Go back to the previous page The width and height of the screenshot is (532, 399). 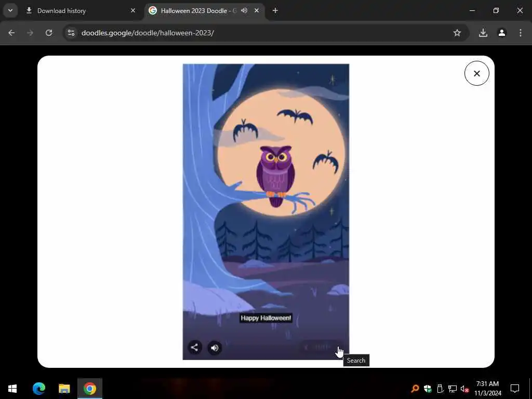pyautogui.click(x=11, y=33)
